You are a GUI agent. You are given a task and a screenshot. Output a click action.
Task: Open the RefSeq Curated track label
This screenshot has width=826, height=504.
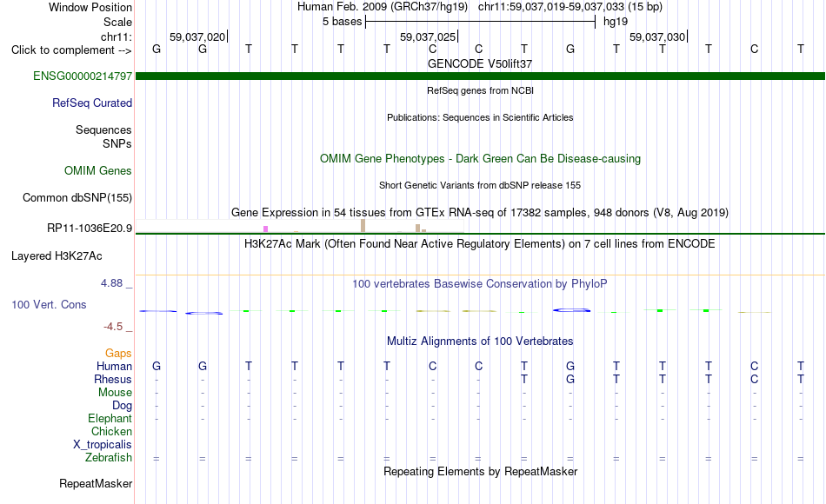tap(91, 103)
